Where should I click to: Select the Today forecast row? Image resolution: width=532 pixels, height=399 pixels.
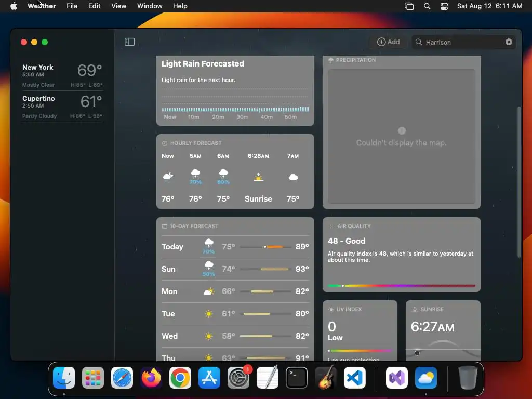click(235, 247)
